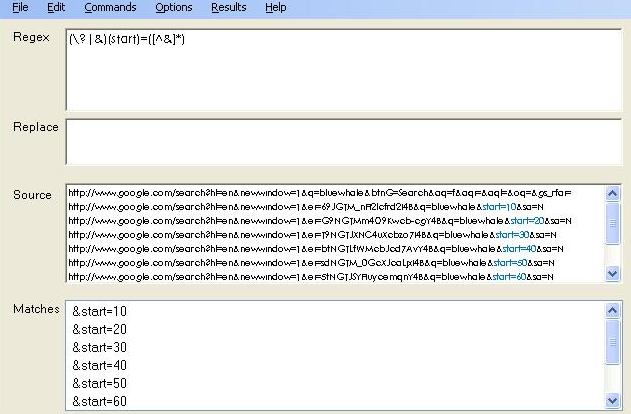Click the first Source URL containing btnG=Search

320,193
